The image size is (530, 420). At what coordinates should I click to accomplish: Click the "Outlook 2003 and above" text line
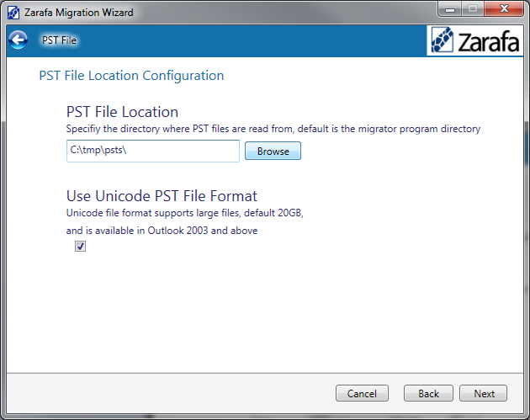click(x=162, y=230)
